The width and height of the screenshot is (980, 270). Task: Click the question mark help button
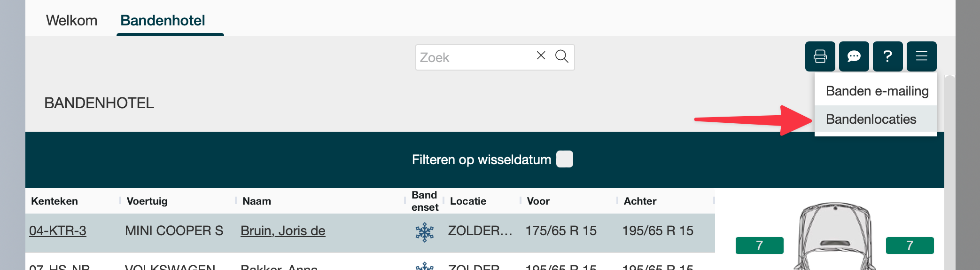click(x=887, y=56)
